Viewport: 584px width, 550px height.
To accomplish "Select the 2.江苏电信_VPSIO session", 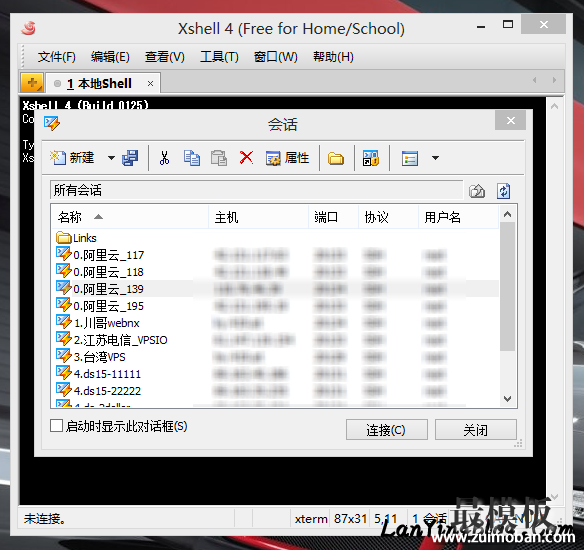I will tap(120, 340).
